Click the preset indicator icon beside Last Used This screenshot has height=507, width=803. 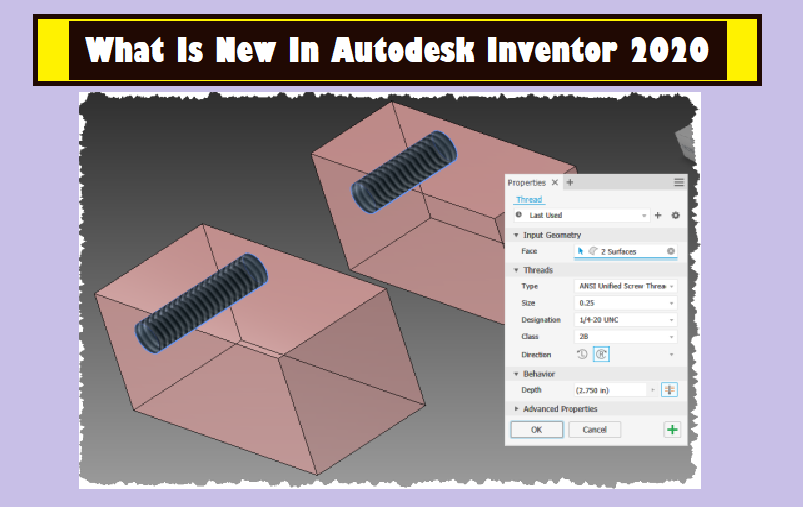click(519, 215)
